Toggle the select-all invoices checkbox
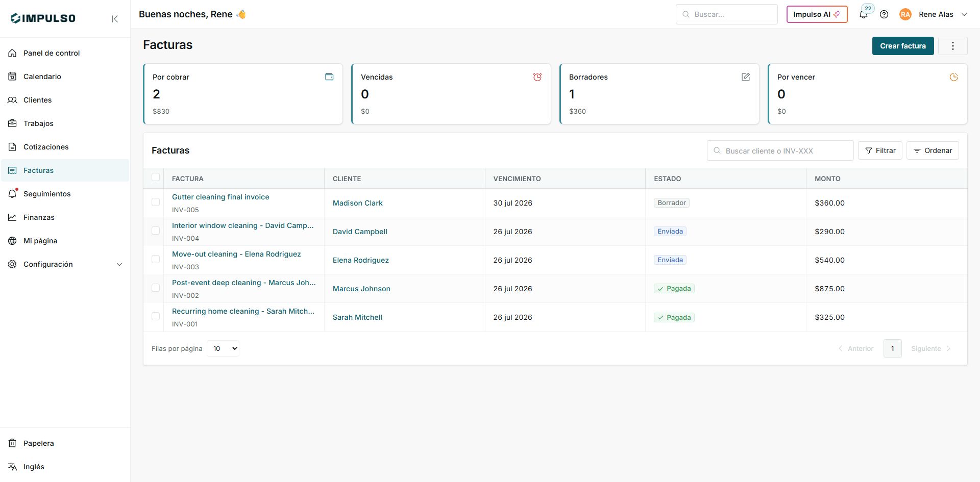Viewport: 980px width, 482px height. (x=156, y=177)
